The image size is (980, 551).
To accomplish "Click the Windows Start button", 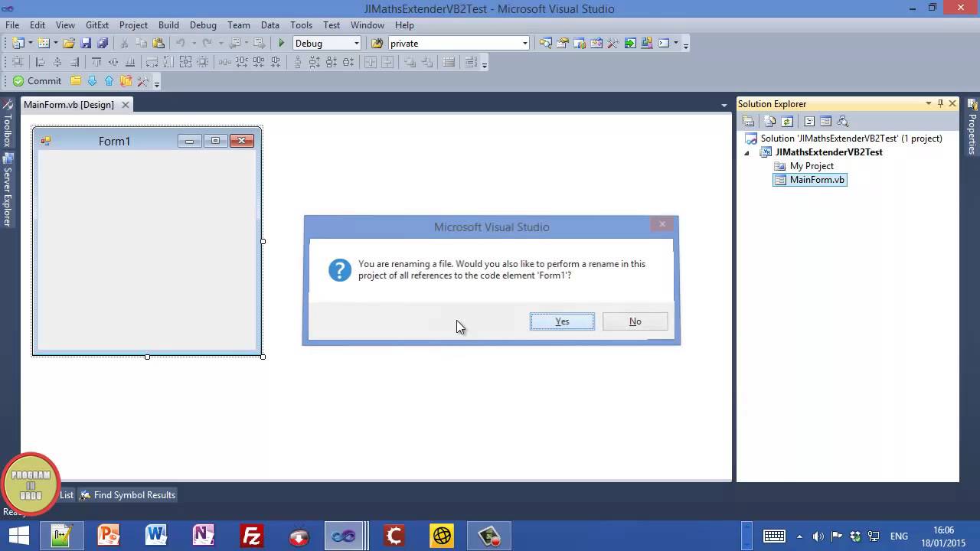I will coord(18,536).
